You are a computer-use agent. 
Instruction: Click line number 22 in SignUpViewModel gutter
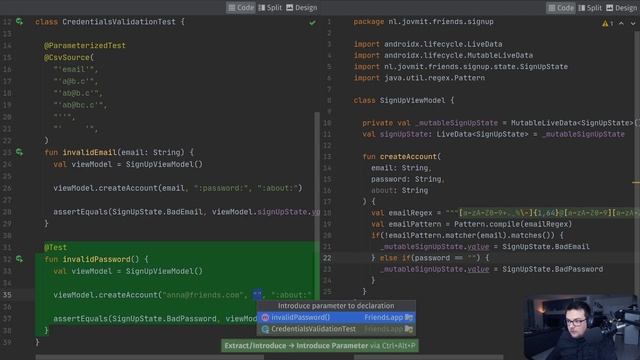coord(327,258)
